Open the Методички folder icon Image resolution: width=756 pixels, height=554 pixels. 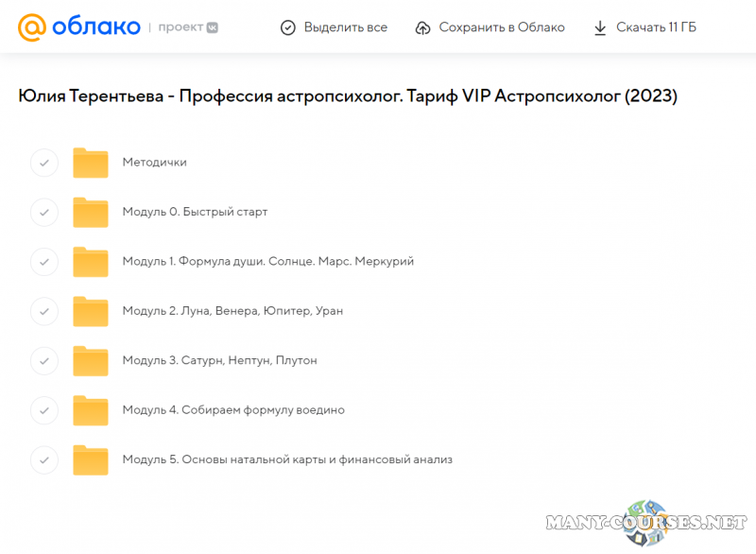coord(91,163)
